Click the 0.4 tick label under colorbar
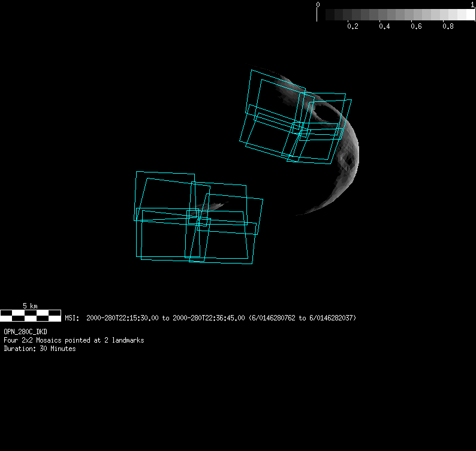This screenshot has width=476, height=451. click(x=384, y=26)
